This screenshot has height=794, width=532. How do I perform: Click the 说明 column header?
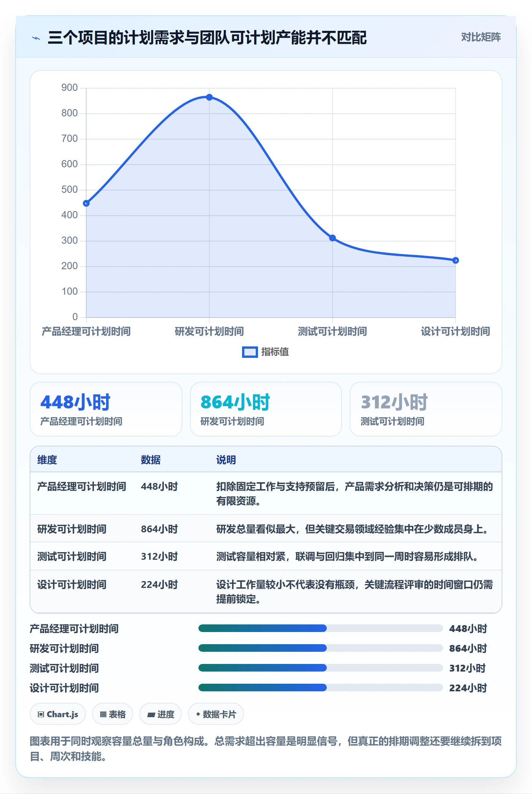226,460
